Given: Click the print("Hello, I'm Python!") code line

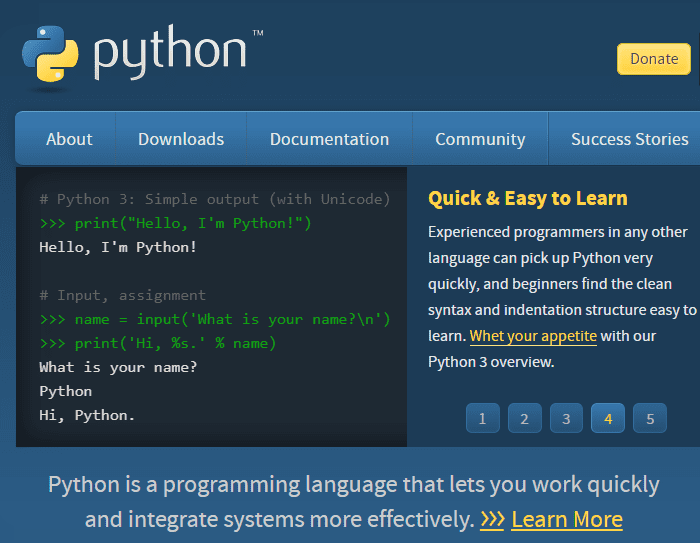Looking at the screenshot, I should [175, 223].
